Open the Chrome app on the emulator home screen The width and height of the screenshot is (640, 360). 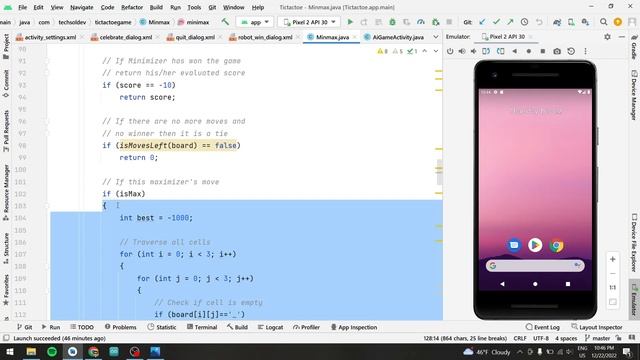[556, 245]
